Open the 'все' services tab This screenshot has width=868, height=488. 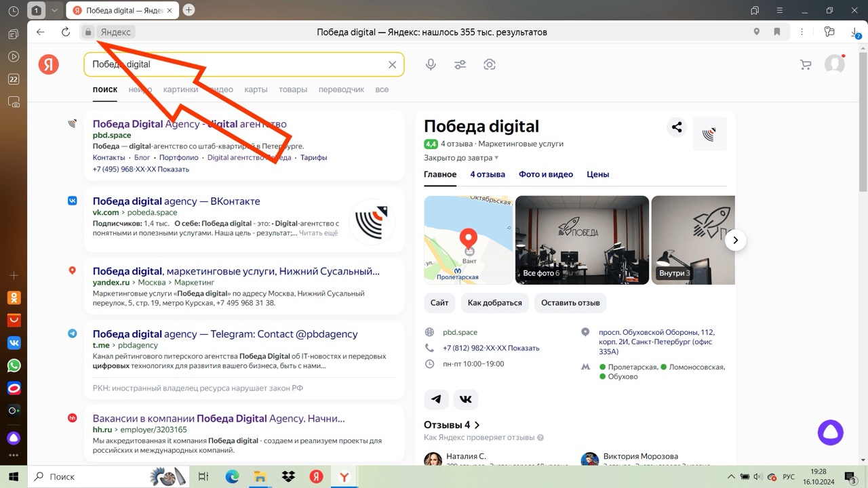(382, 89)
